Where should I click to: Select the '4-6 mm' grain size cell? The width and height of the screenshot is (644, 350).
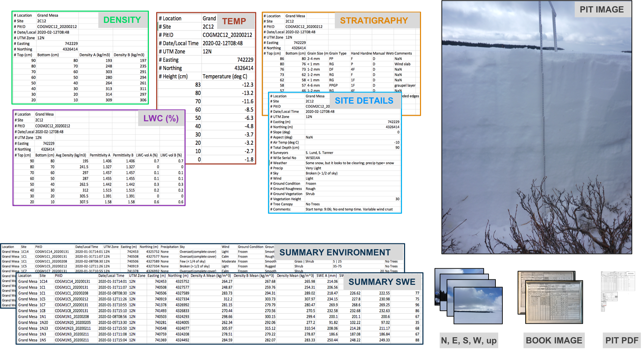click(313, 85)
